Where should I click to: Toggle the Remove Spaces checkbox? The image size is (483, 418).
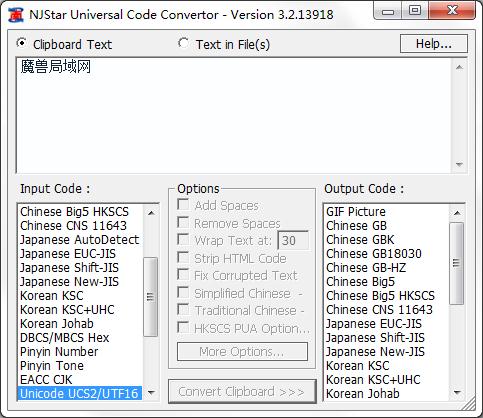[183, 222]
